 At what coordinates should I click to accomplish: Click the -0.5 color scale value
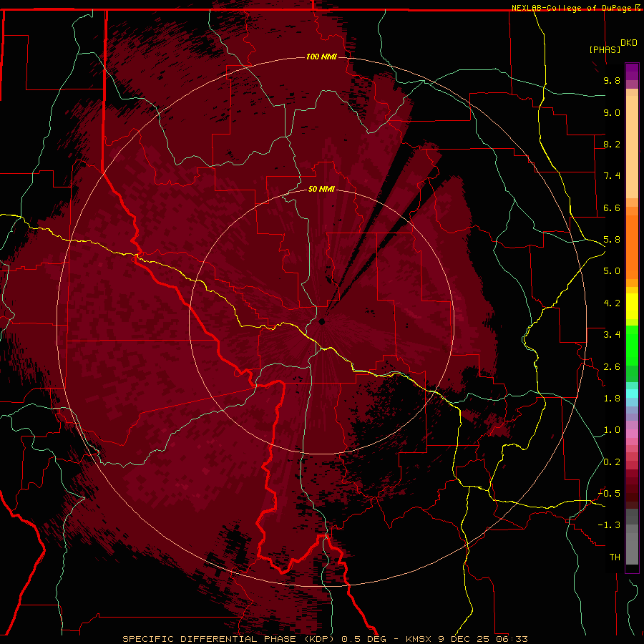pyautogui.click(x=609, y=494)
